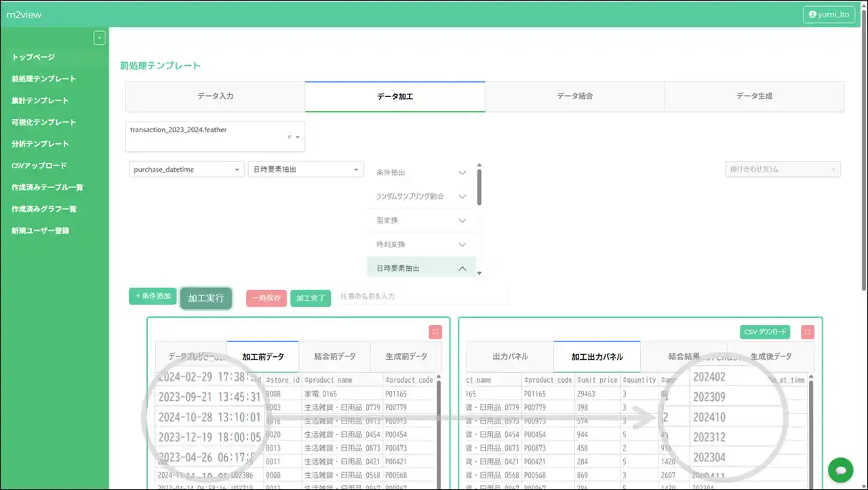This screenshot has height=490, width=868.
Task: Expand the right output panel to fullscreen
Action: [807, 332]
